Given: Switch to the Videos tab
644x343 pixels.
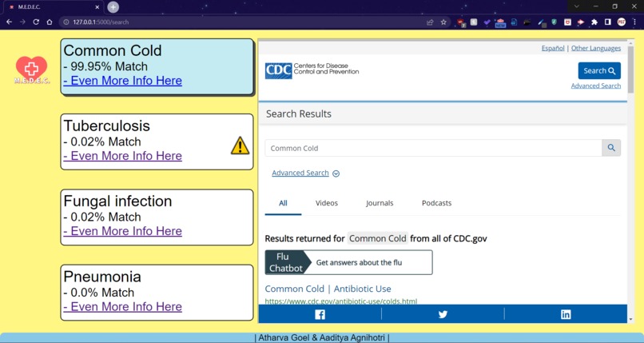Looking at the screenshot, I should pos(327,203).
